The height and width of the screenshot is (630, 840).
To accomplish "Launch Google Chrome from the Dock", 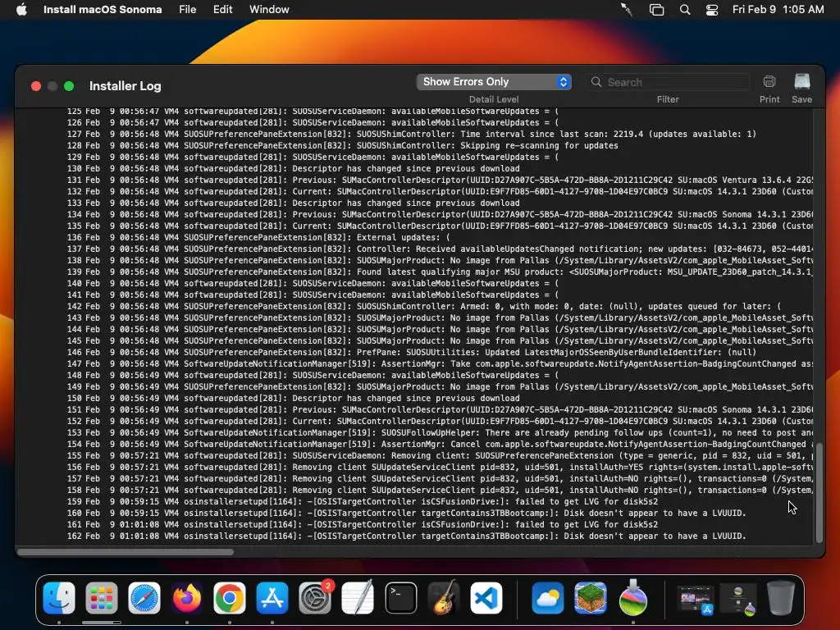I will [230, 598].
